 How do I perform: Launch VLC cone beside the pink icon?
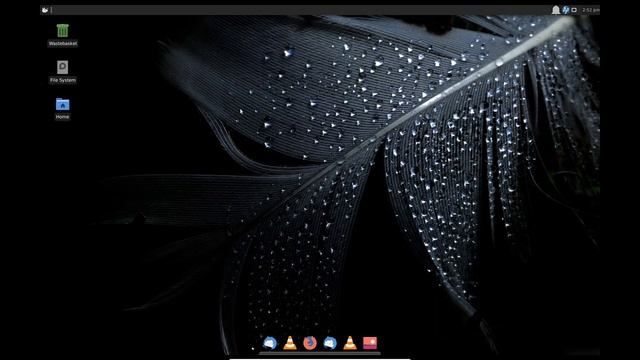[350, 343]
